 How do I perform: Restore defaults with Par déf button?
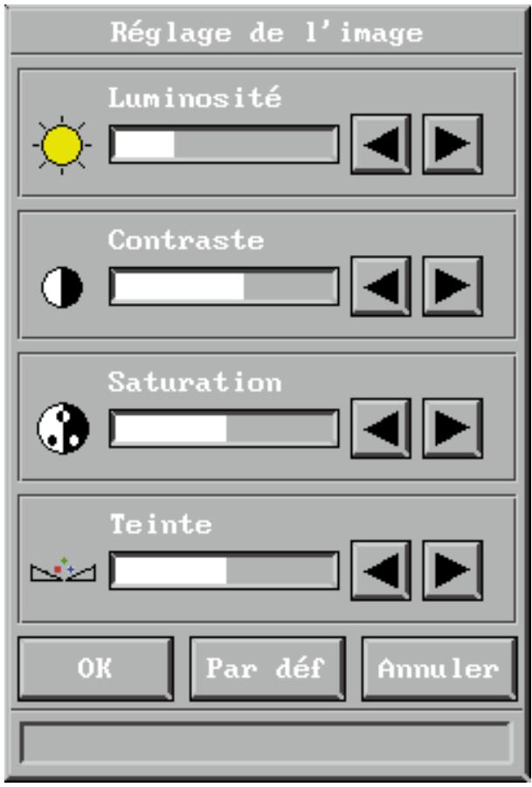pos(267,668)
